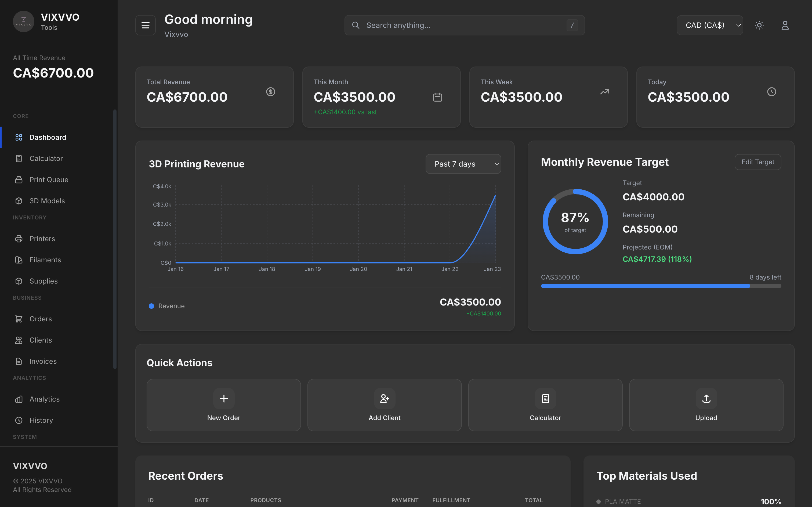
Task: Click the Add Client quick action icon
Action: tap(384, 399)
